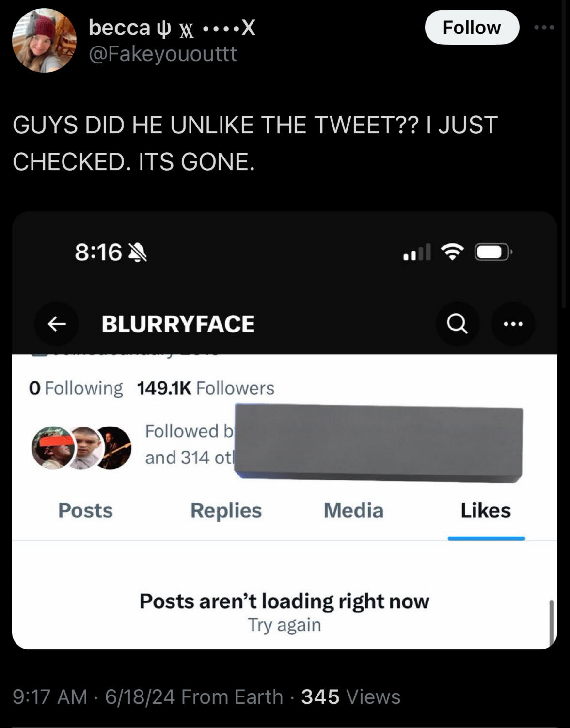Tap the search magnifier icon
Viewport: 570px width, 728px height.
point(457,324)
